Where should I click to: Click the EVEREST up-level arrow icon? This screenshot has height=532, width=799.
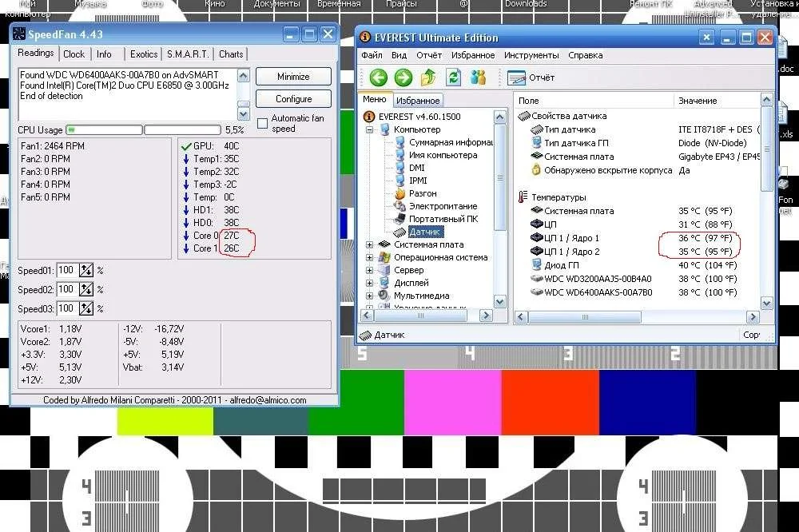428,77
